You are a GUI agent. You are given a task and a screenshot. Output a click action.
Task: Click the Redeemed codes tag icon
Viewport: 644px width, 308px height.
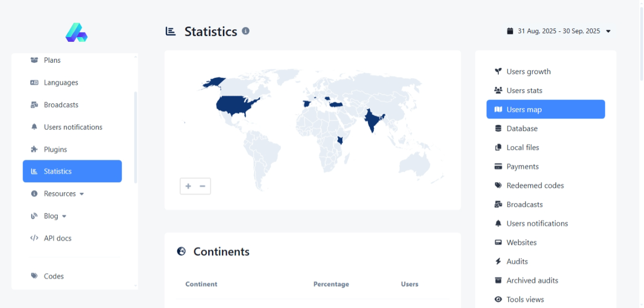coord(498,185)
